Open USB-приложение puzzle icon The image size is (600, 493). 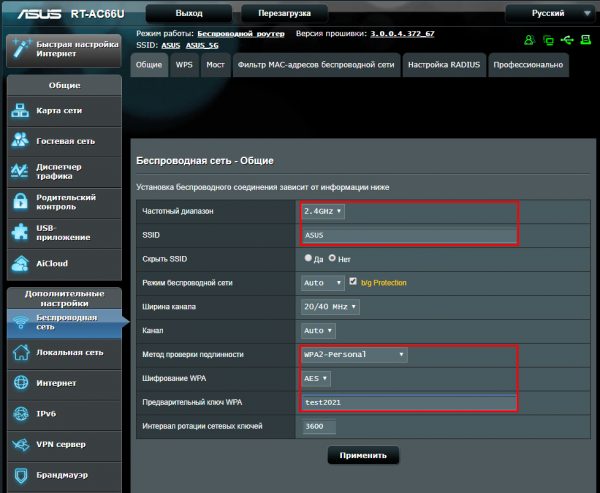point(21,232)
